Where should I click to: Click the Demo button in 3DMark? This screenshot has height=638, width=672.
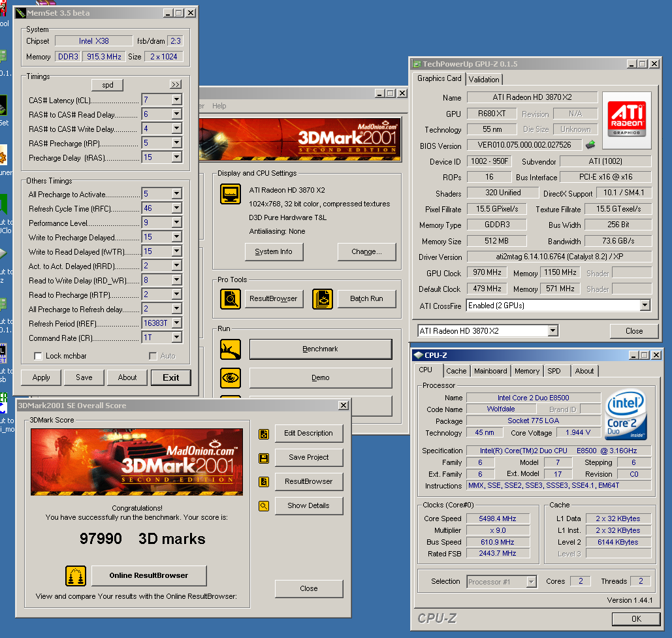click(x=321, y=378)
